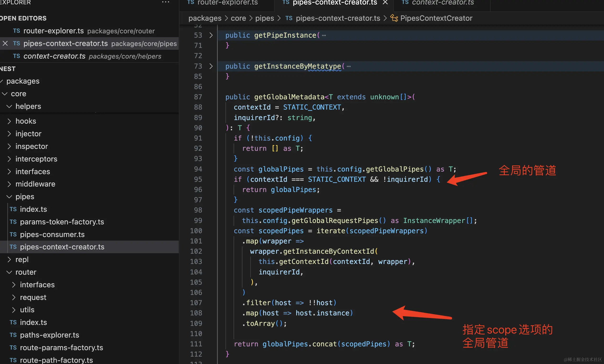Click getInstanceByContextId on line 102

click(x=328, y=251)
